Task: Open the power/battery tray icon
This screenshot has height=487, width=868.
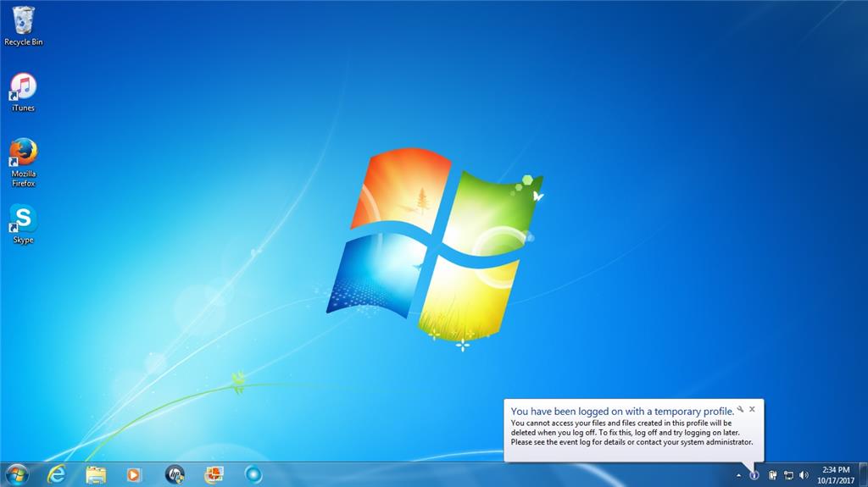Action: (772, 475)
